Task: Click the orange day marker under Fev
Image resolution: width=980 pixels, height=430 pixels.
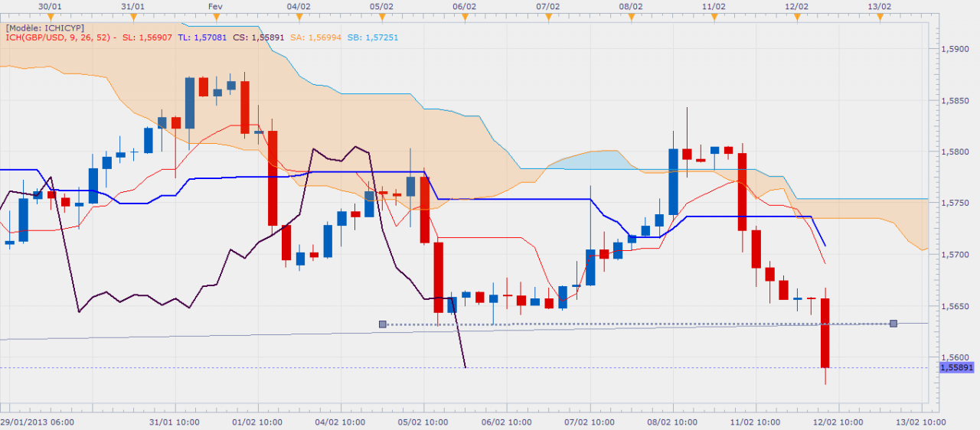Action: tap(216, 16)
